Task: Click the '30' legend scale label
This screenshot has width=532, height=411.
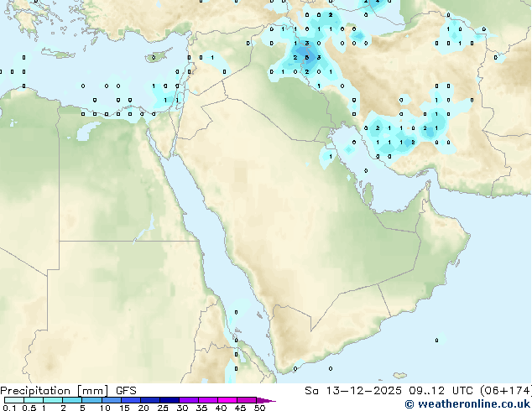Action: click(182, 408)
